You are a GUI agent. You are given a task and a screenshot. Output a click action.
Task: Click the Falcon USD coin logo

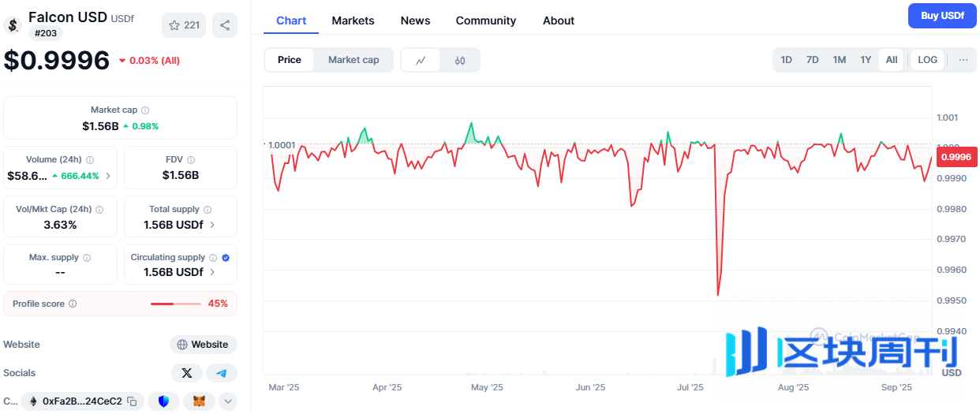[13, 24]
